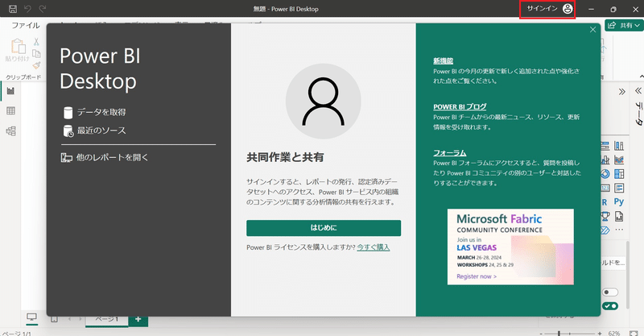Screen dimensions: 644x336
Task: Expand the データ pane double chevron
Action: (x=638, y=90)
